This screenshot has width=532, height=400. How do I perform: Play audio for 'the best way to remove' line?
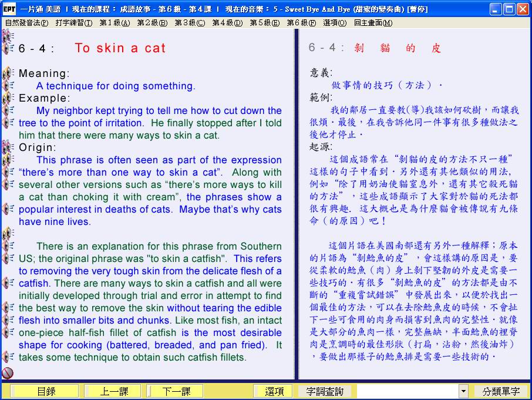tap(8, 308)
